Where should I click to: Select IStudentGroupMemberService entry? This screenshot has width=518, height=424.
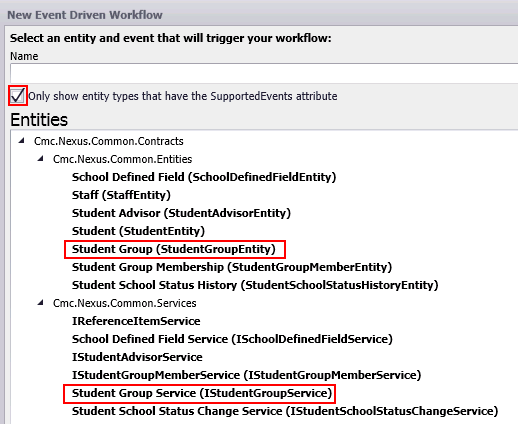pyautogui.click(x=247, y=375)
